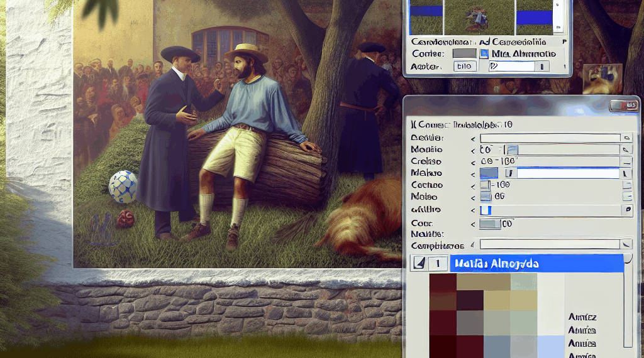
Task: Toggle the small checkbox in the Moiso row
Action: tap(485, 197)
